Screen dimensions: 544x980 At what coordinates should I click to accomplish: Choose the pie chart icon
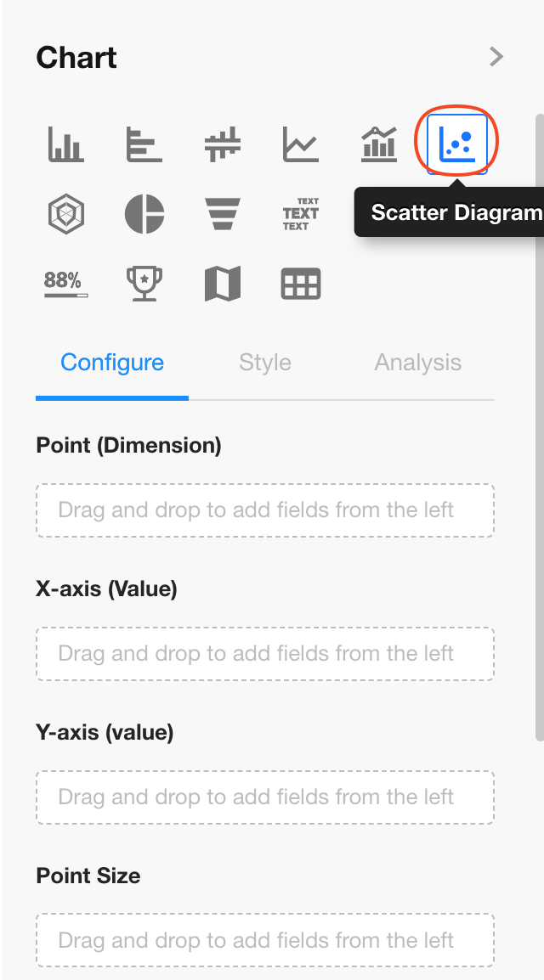point(144,214)
